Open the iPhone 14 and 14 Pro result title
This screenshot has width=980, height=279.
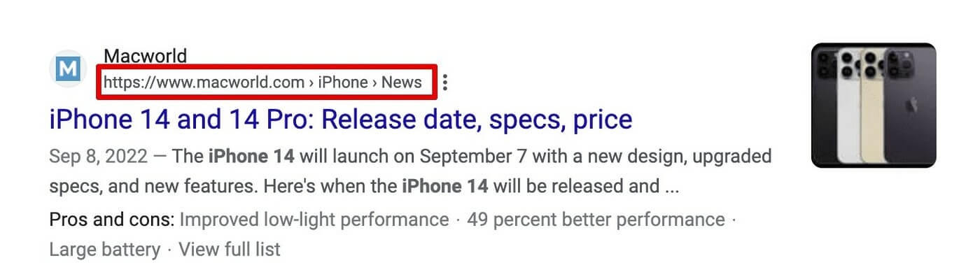pyautogui.click(x=341, y=120)
